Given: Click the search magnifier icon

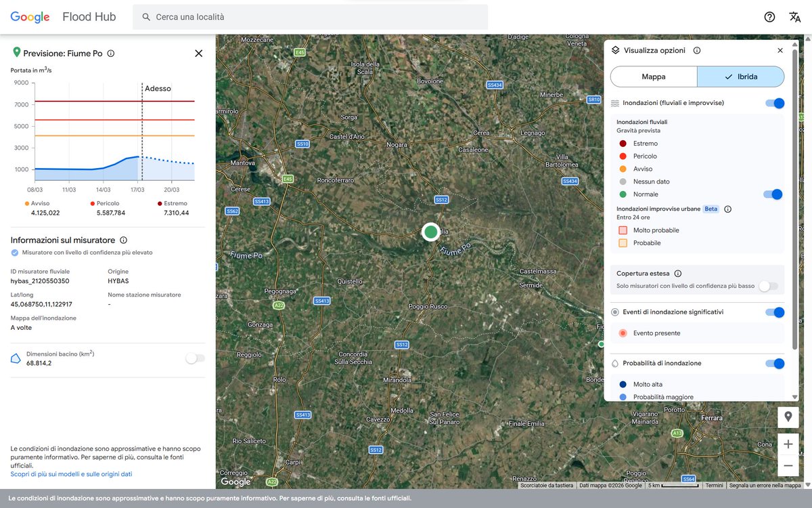Looking at the screenshot, I should pos(146,17).
